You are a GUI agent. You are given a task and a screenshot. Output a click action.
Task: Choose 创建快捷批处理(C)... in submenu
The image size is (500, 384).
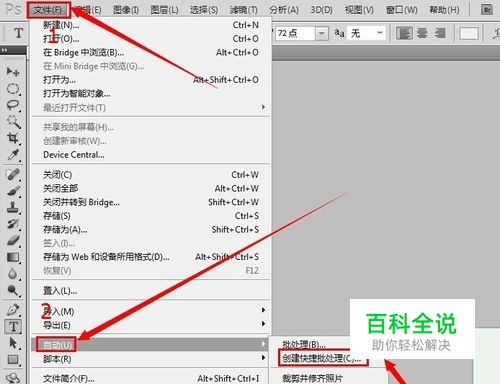point(322,359)
